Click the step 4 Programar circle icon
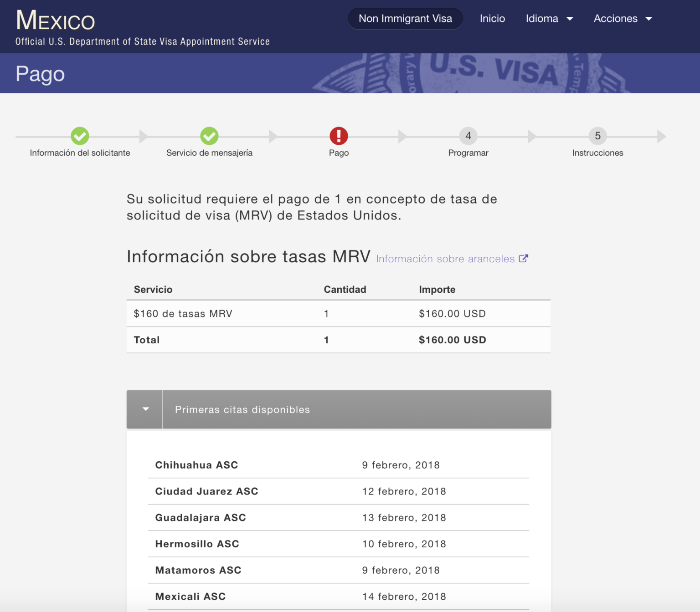Screen dimensions: 700x612 point(468,136)
